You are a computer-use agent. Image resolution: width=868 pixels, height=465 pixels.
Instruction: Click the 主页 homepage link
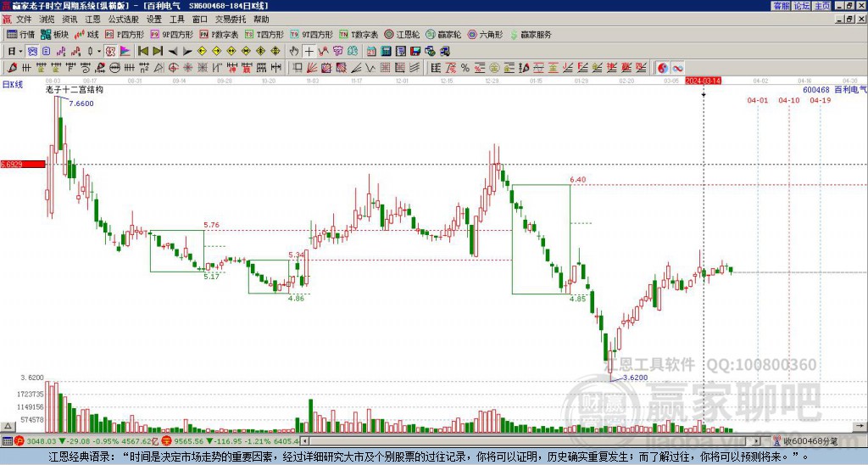(x=822, y=6)
